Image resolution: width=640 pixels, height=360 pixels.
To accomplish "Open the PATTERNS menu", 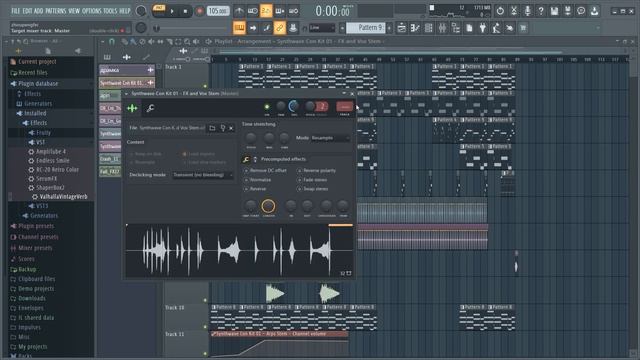I will click(56, 11).
